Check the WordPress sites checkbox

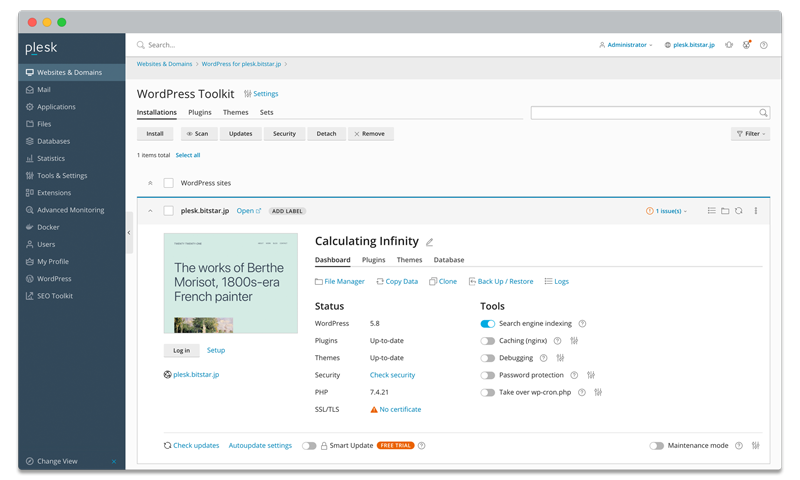point(168,183)
